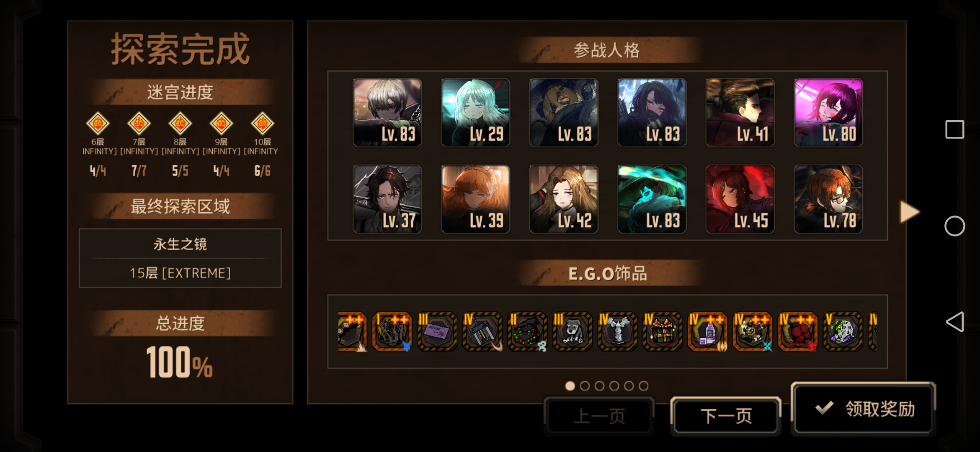Jump to the last page indicator dot

pos(644,386)
